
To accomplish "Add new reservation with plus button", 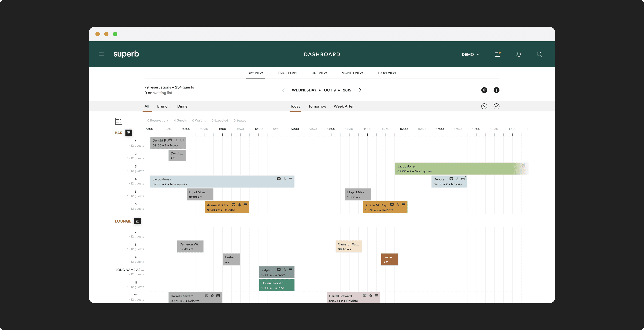I will pos(496,90).
